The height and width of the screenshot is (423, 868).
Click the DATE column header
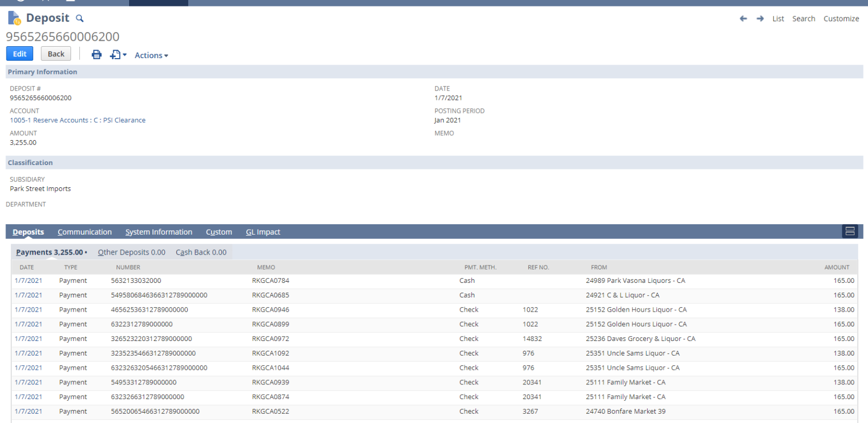(27, 267)
